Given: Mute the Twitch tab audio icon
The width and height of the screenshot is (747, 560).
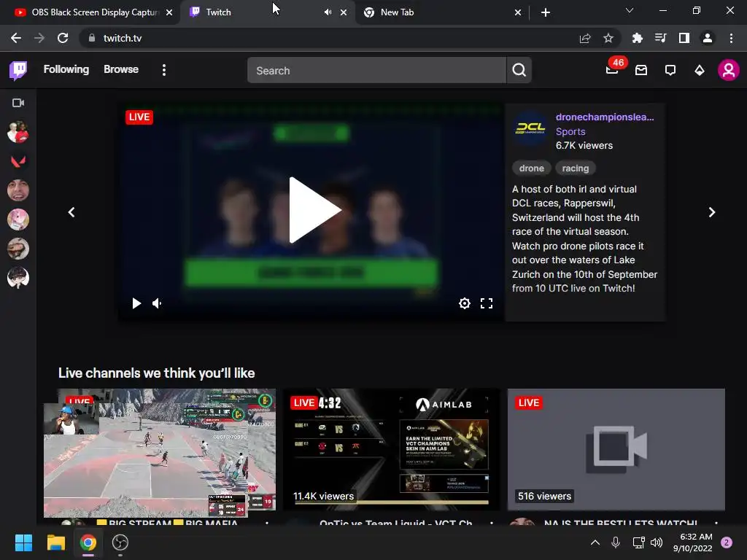Looking at the screenshot, I should click(x=328, y=12).
